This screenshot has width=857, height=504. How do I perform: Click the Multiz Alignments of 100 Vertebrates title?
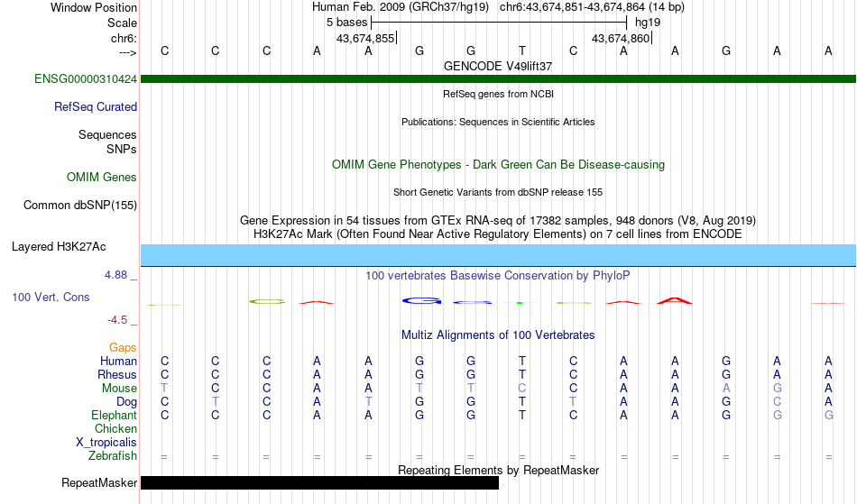click(x=498, y=335)
